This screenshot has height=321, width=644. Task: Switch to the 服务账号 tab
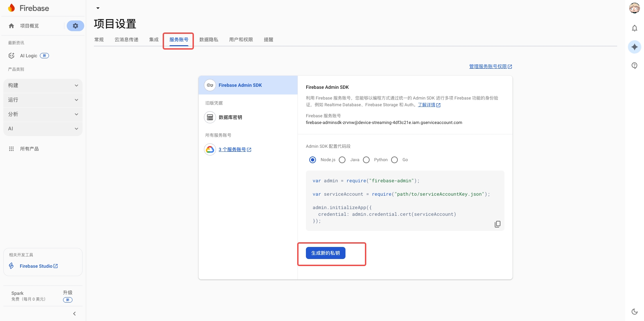click(179, 40)
